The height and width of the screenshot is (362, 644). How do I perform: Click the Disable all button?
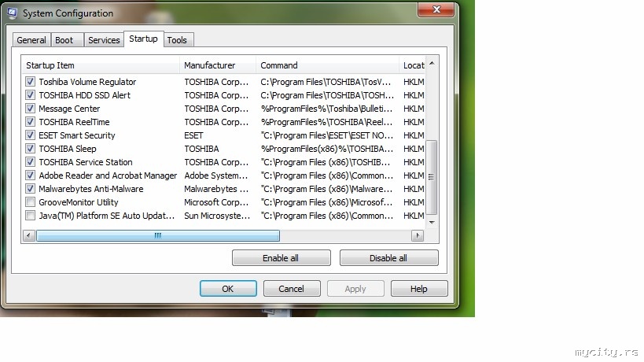(388, 258)
